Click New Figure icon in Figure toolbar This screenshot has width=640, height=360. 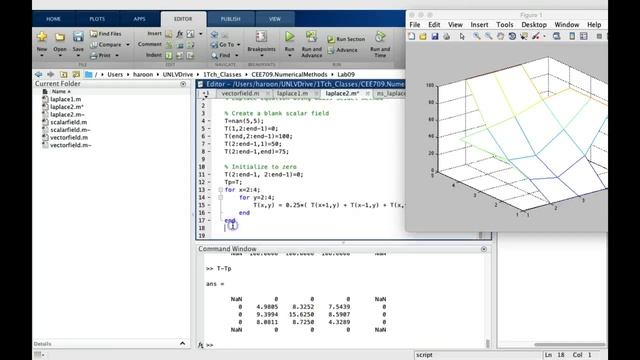[x=411, y=36]
